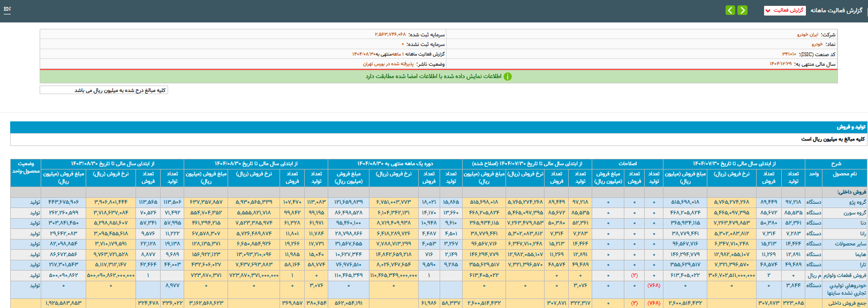
Task: Open the گزارش فعالیت report dropdown
Action: tap(784, 11)
